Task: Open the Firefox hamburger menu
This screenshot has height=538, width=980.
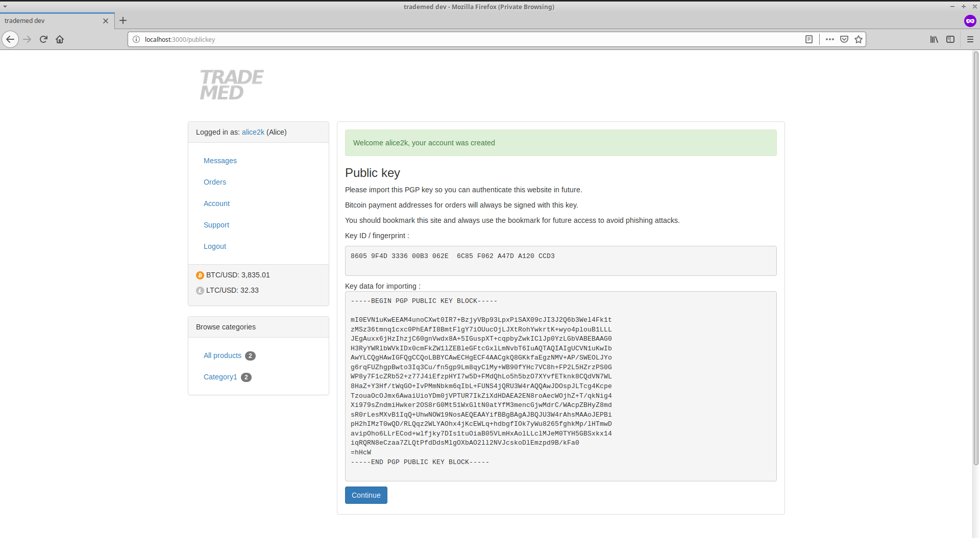Action: click(970, 39)
